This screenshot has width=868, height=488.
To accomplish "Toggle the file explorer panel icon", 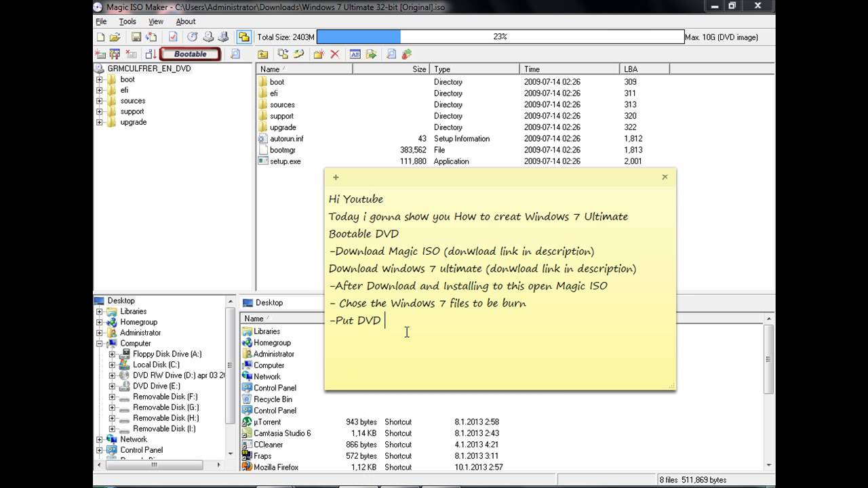I will coord(243,37).
